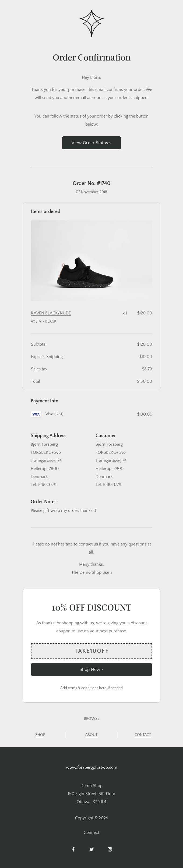Screen dimensions: 183x868
Task: Visit the www.forsbergplustwo.com link
Action: [91, 767]
